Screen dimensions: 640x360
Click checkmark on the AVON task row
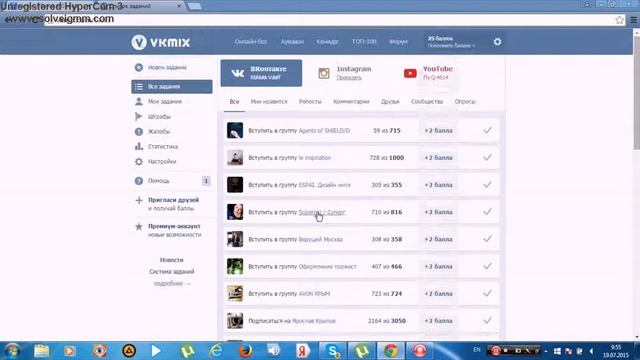pos(487,293)
